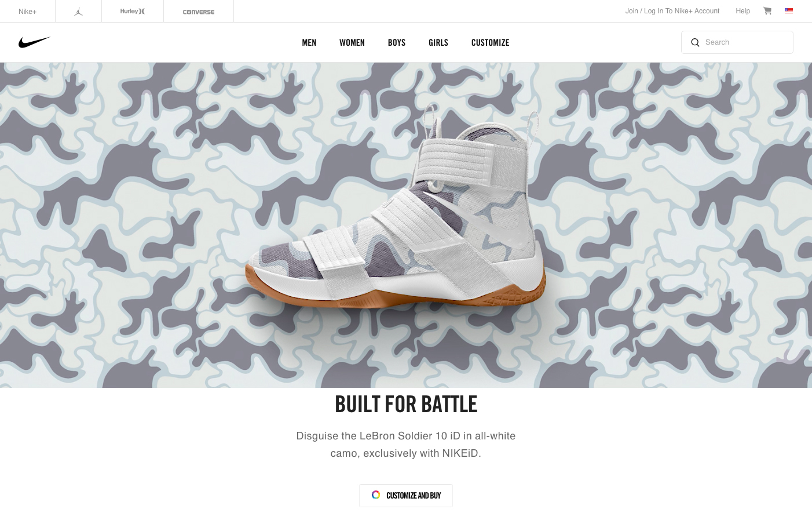Open the Converse brand logo tab

point(199,12)
